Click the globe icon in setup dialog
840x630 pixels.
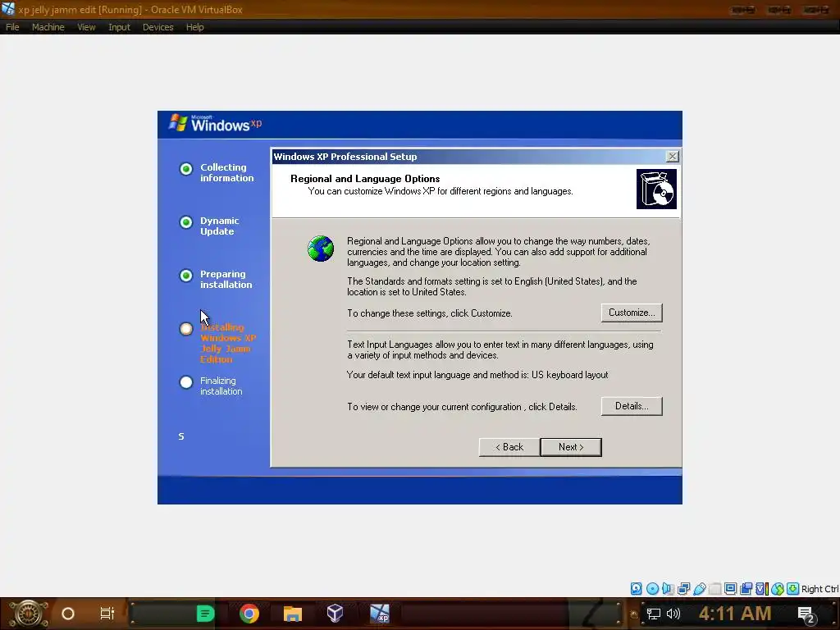[x=321, y=249]
